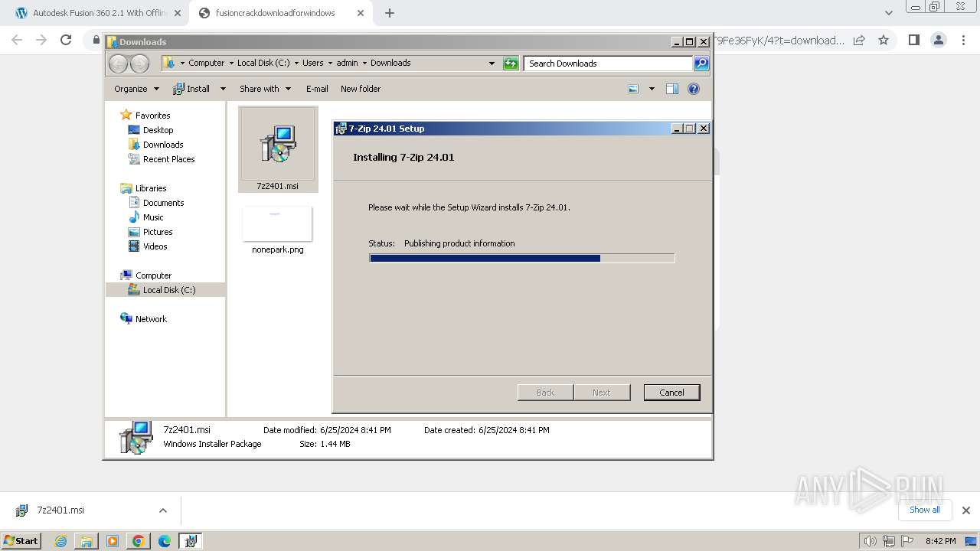Open the Pictures library
This screenshot has height=551, width=980.
click(158, 232)
